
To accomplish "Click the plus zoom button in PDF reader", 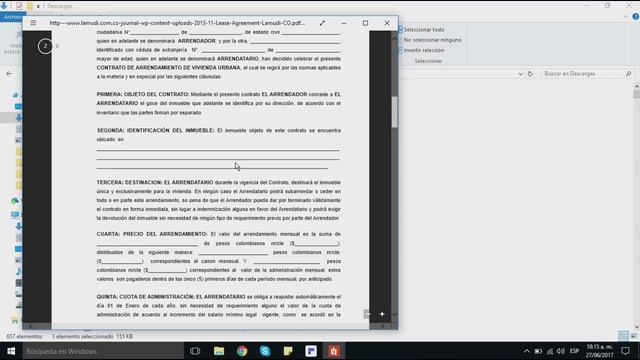I will pos(382,314).
